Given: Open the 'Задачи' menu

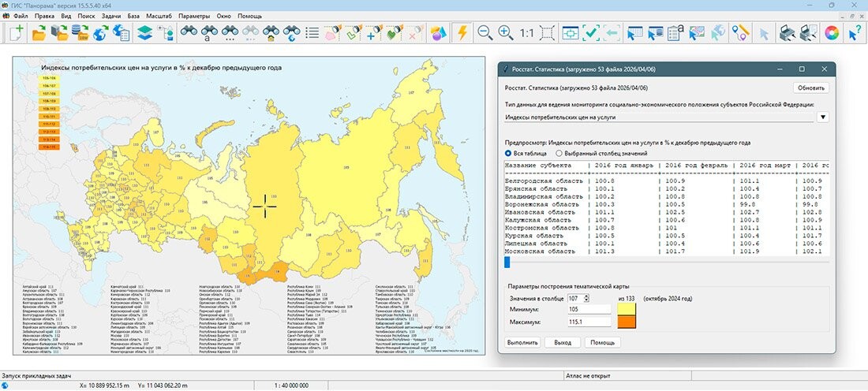Looking at the screenshot, I should 111,16.
